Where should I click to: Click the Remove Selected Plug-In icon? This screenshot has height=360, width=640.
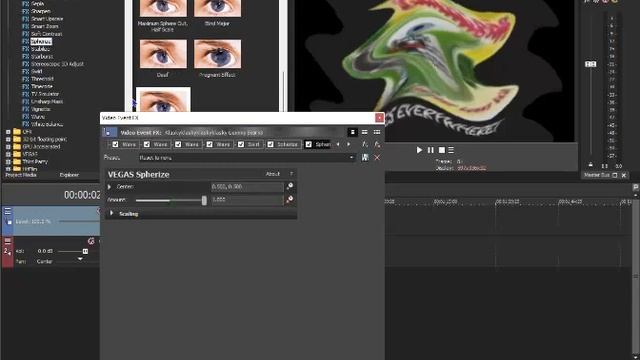pos(377,144)
